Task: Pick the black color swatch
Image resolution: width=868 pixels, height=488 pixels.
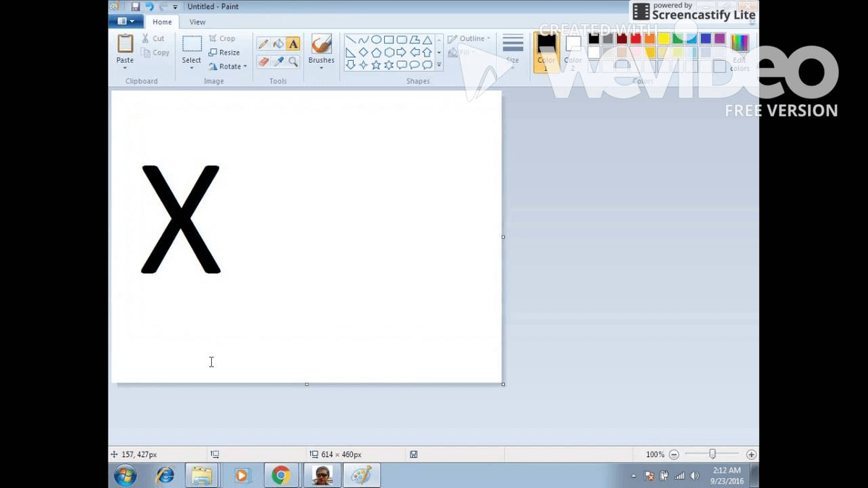Action: click(x=594, y=38)
